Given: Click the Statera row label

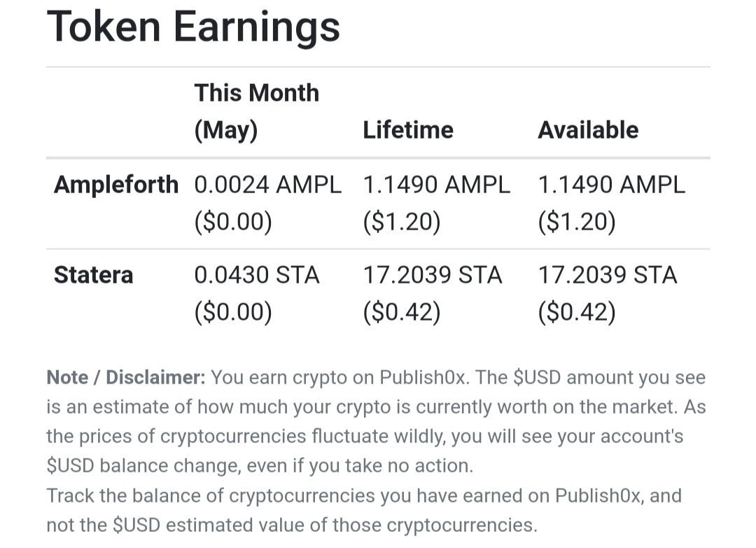Looking at the screenshot, I should pos(94,275).
